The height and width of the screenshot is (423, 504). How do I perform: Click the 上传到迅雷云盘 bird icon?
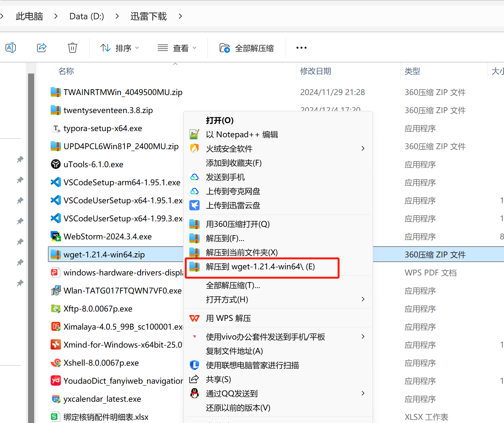(x=194, y=205)
